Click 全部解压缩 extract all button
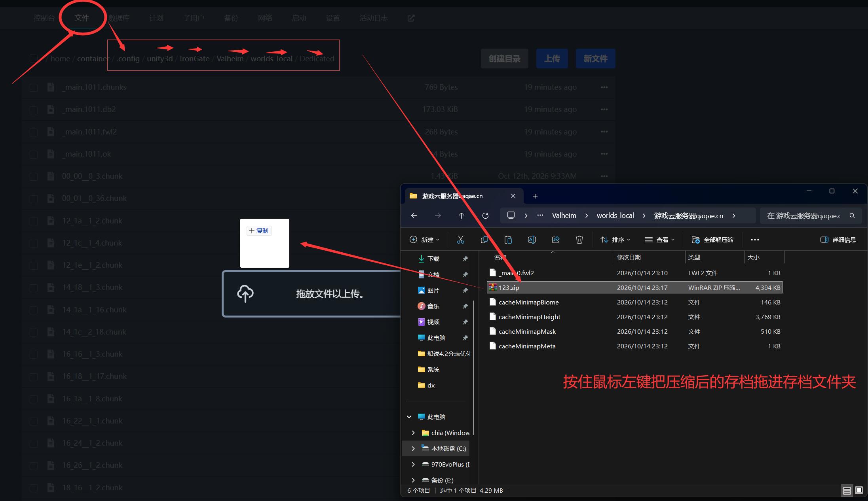This screenshot has height=501, width=868. point(712,240)
